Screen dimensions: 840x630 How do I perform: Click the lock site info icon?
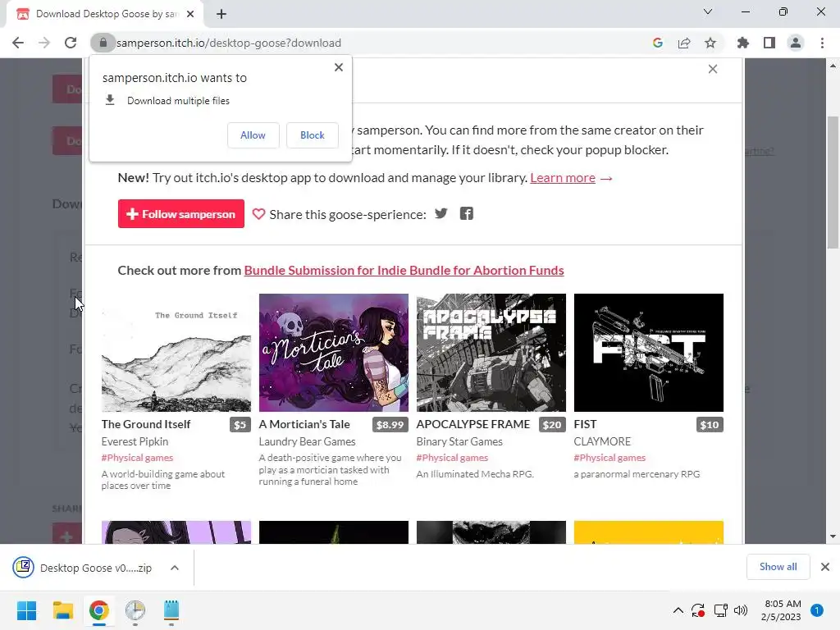(103, 43)
